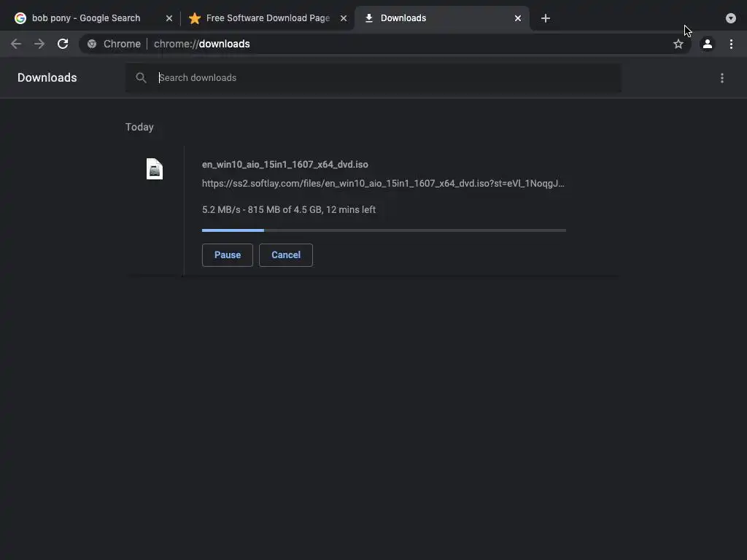Expand the tab search dropdown arrow
This screenshot has height=560, width=747.
[x=731, y=18]
